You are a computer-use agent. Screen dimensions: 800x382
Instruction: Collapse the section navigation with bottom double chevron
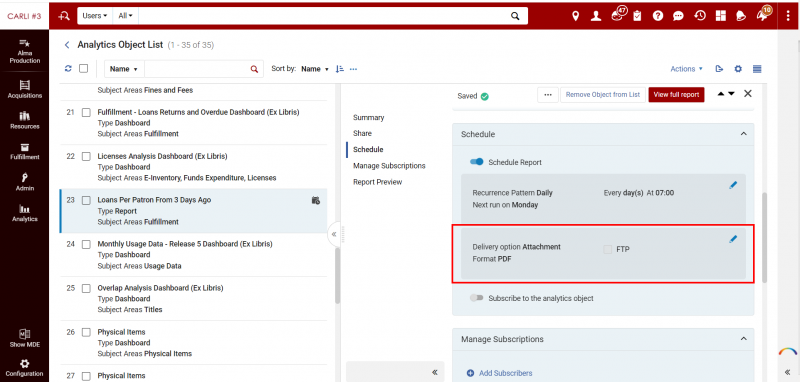(435, 372)
